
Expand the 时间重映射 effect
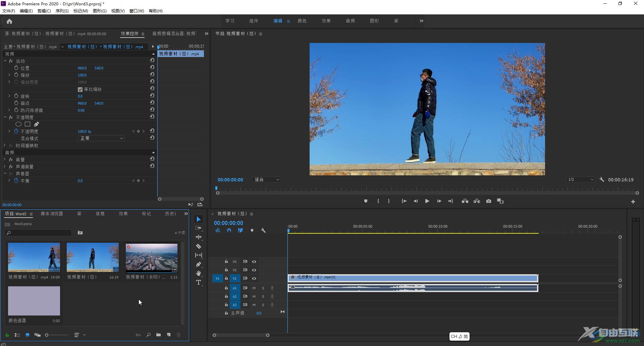click(5, 145)
